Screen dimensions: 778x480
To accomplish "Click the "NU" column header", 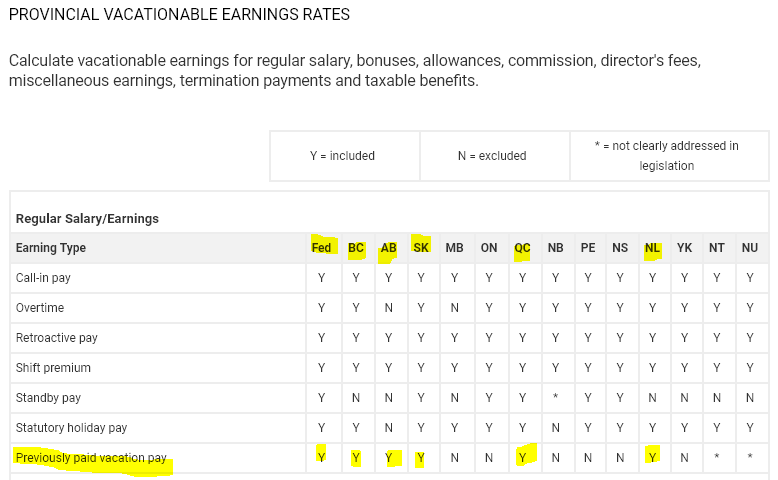I will point(750,248).
